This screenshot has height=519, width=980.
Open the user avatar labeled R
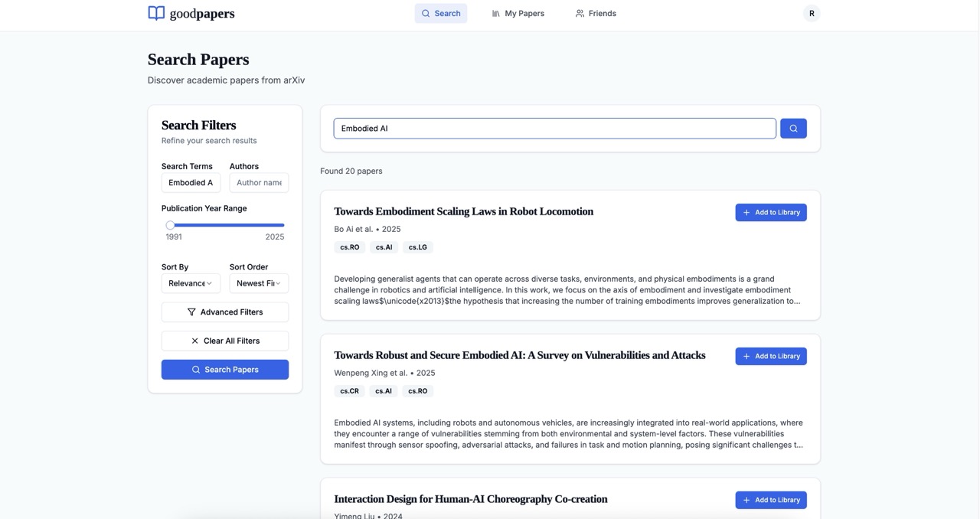click(x=812, y=13)
